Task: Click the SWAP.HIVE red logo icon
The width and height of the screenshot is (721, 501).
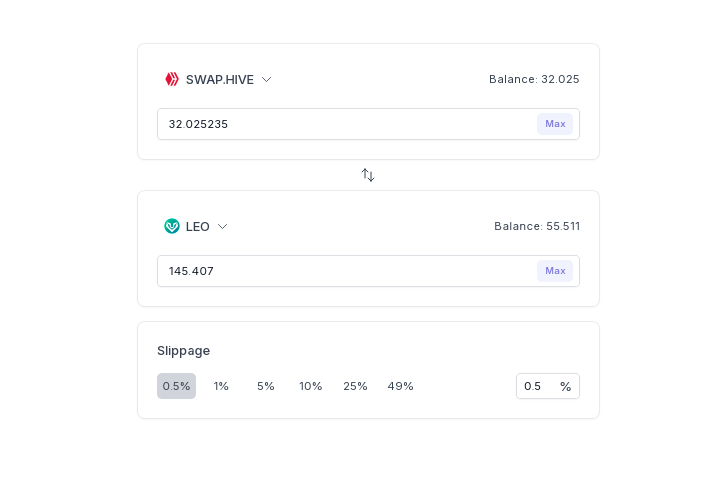Action: coord(172,79)
